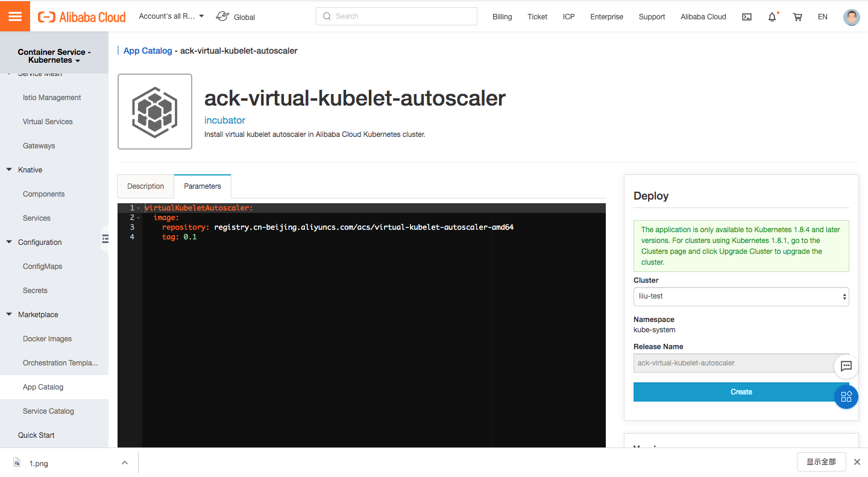Open Istio Management in sidebar
The image size is (868, 477).
click(x=52, y=98)
